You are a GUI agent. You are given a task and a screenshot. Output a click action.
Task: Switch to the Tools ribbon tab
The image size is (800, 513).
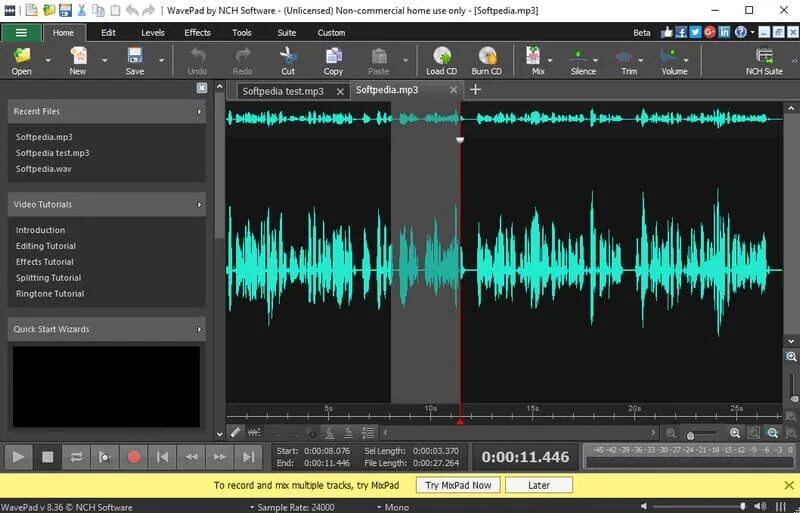[242, 33]
